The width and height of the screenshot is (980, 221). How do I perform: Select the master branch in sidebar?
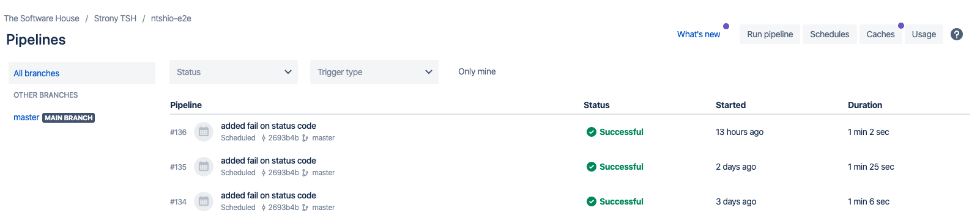(26, 117)
